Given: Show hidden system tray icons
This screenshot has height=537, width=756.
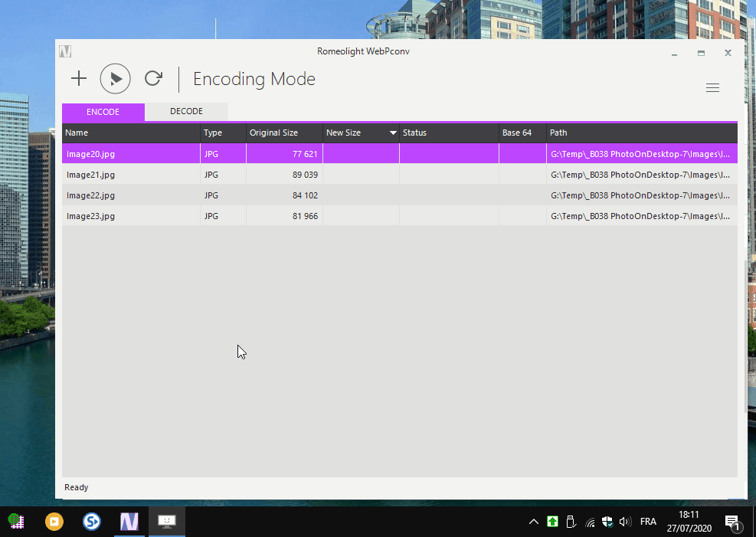Looking at the screenshot, I should [x=533, y=522].
